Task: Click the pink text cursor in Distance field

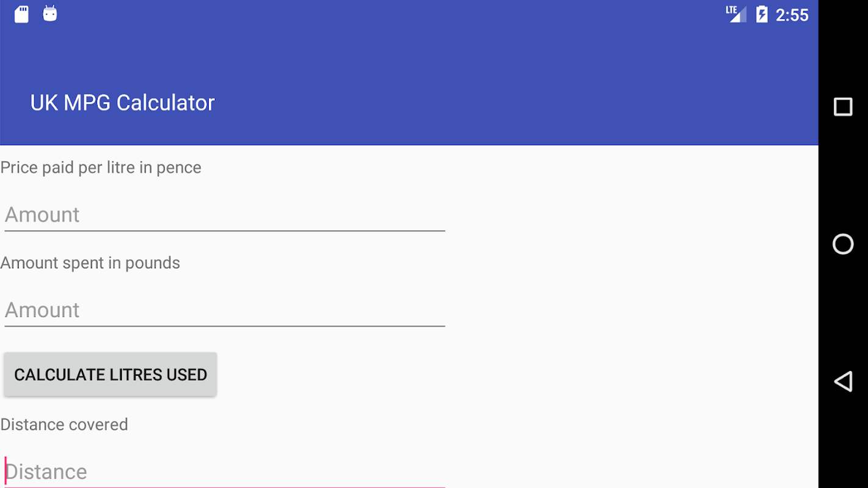Action: point(5,471)
